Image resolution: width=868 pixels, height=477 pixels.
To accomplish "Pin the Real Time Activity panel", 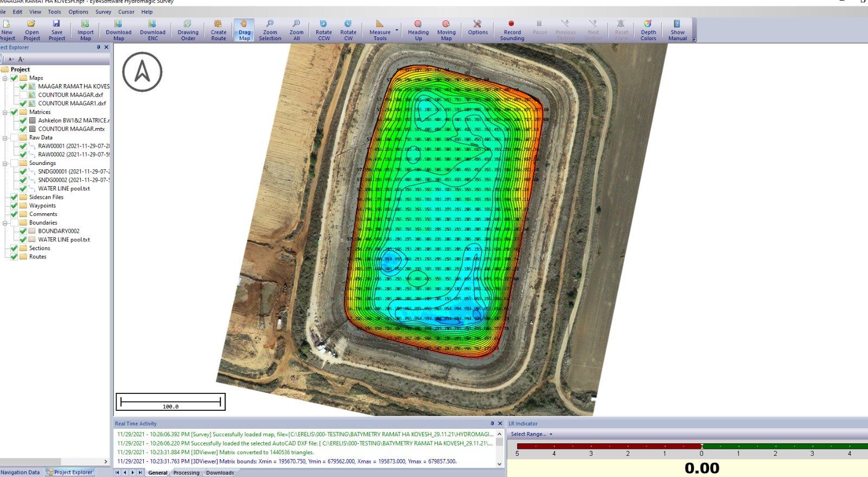I will (493, 423).
